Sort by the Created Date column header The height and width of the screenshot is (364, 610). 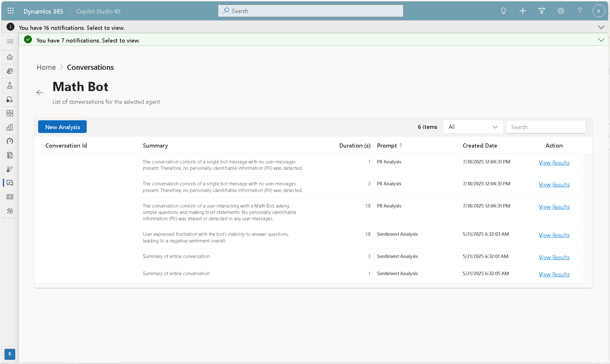point(479,146)
